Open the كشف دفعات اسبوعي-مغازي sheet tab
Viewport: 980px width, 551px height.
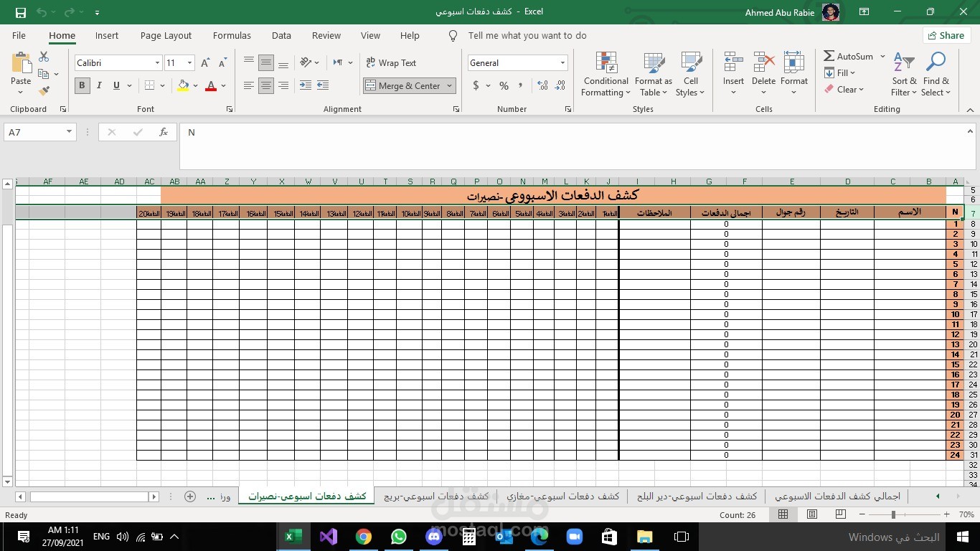pyautogui.click(x=564, y=496)
